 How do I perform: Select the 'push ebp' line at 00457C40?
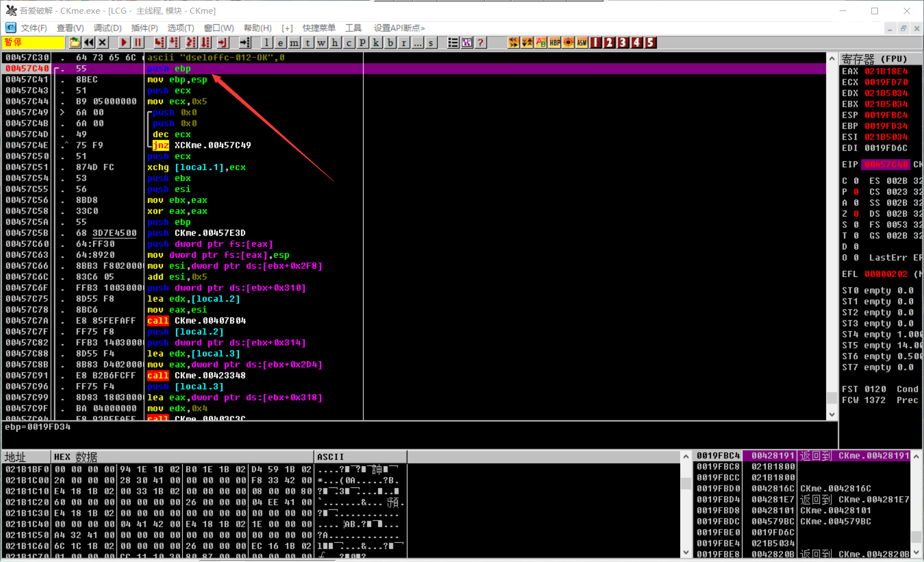(414, 69)
